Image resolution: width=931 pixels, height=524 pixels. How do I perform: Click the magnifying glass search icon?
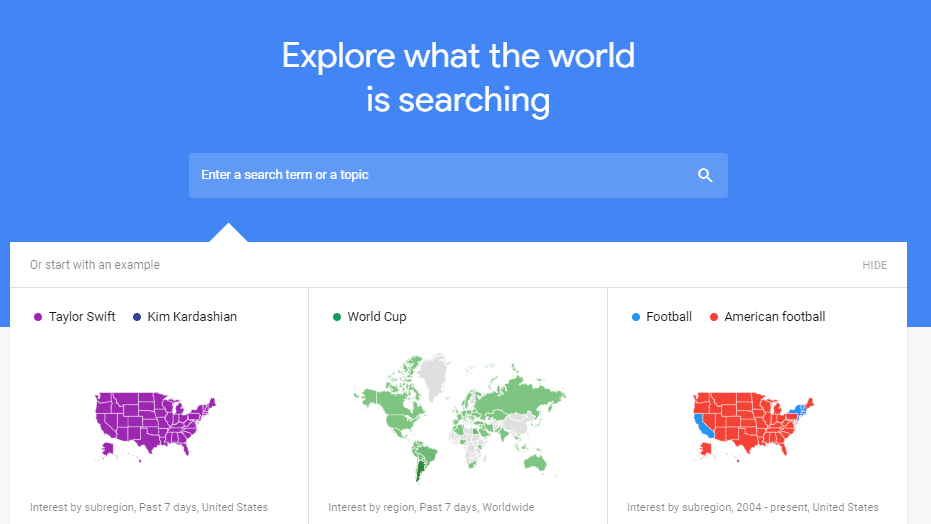click(x=705, y=175)
